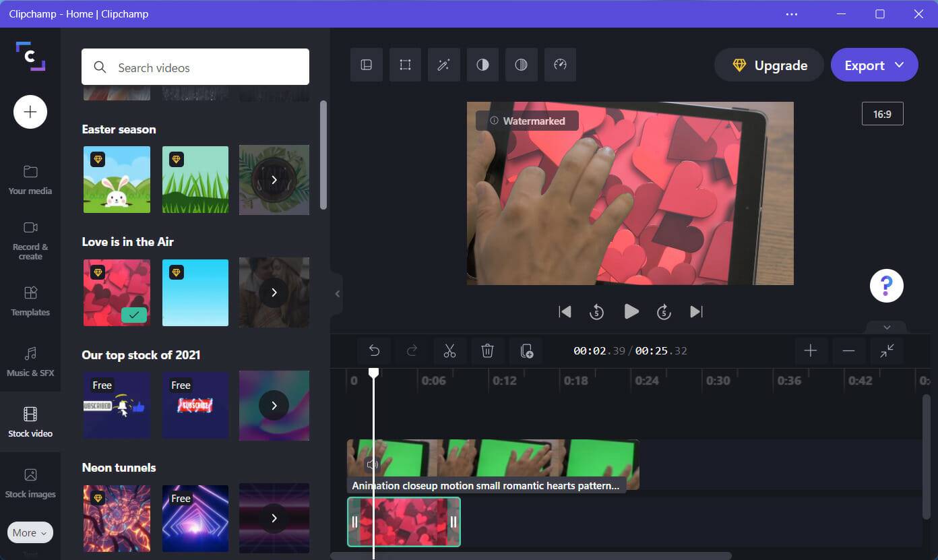Viewport: 938px width, 560px height.
Task: Delete the selected clip using trash icon
Action: 487,350
